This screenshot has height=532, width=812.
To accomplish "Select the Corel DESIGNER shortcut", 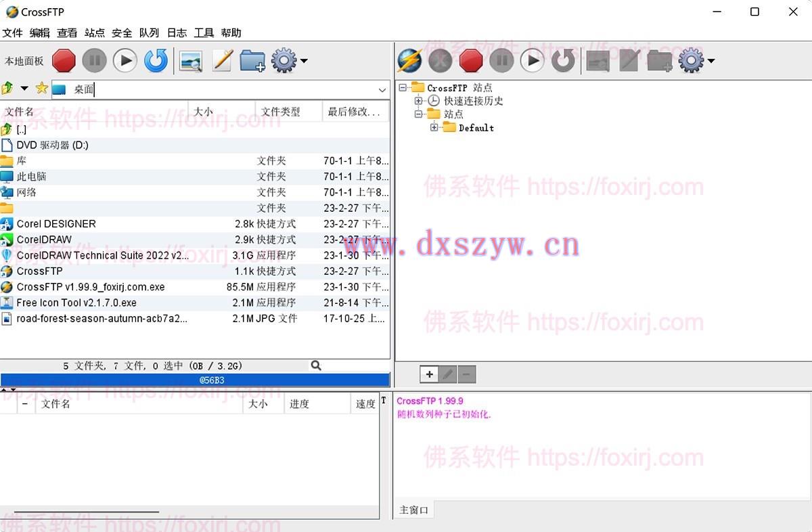I will pos(195,223).
